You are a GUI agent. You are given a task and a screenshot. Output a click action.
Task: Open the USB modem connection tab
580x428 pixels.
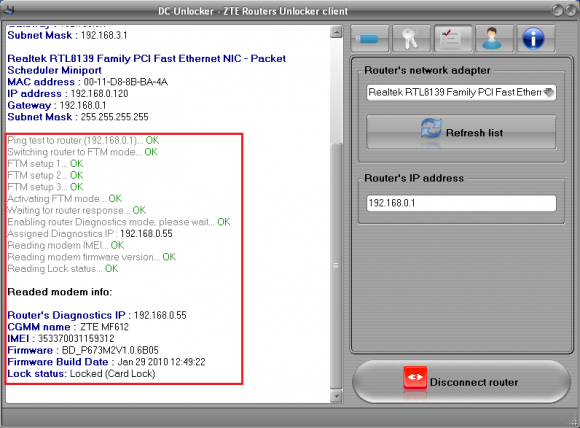click(x=370, y=38)
